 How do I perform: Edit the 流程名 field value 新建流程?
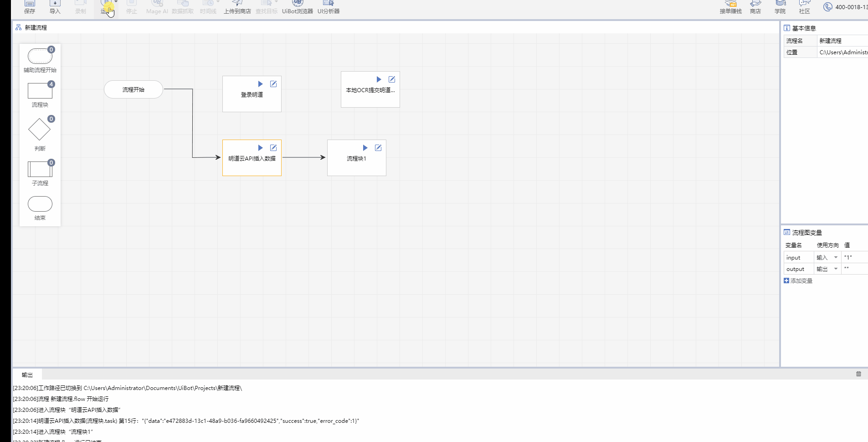click(x=843, y=41)
